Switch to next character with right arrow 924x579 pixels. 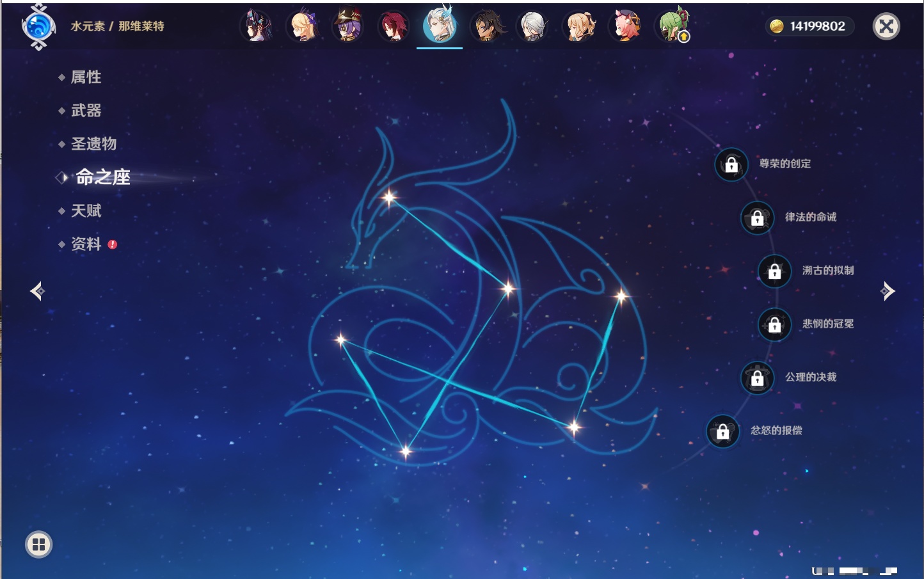[888, 291]
